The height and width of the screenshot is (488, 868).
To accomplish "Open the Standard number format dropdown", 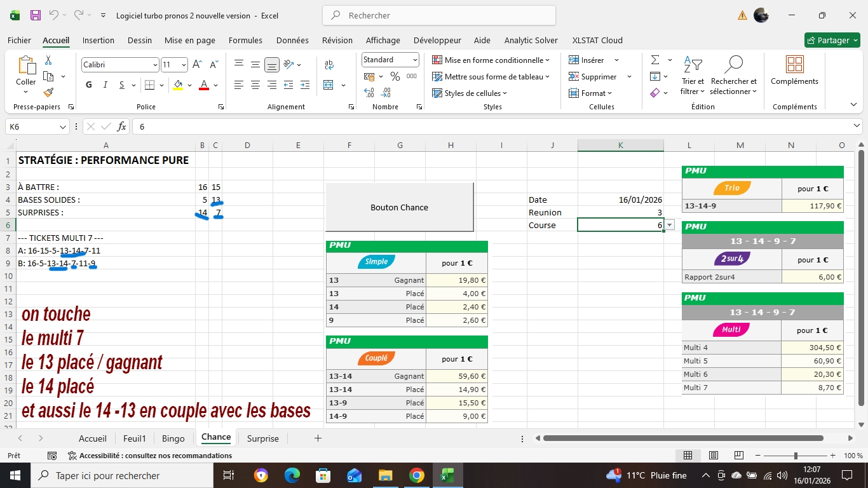I will pyautogui.click(x=415, y=60).
